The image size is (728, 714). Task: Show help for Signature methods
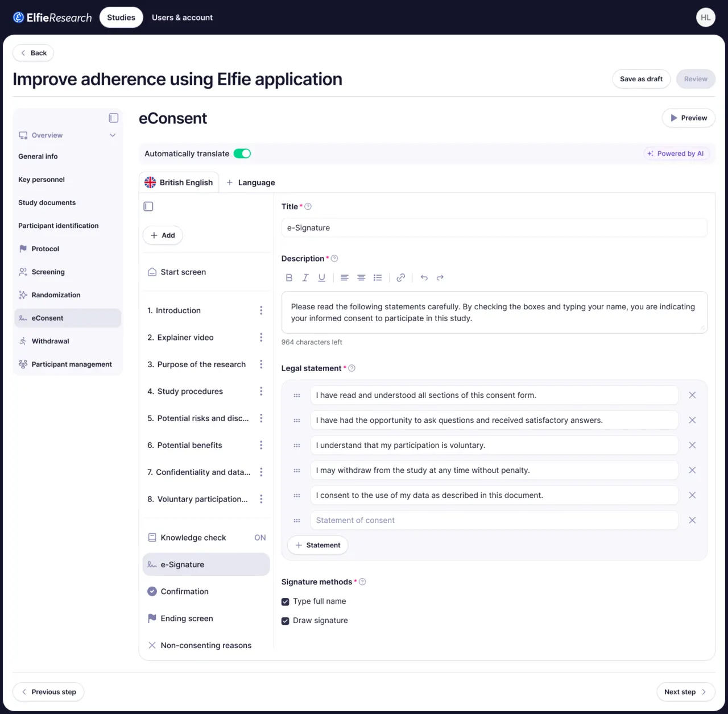click(x=363, y=582)
